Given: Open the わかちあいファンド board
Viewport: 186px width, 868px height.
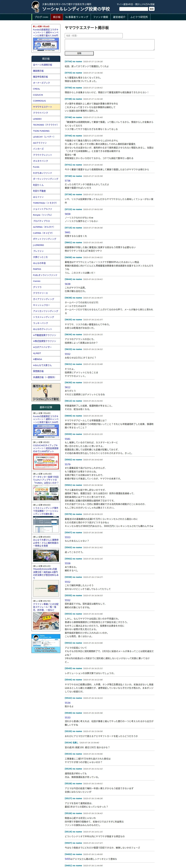Looking at the screenshot, I should pos(46,173).
